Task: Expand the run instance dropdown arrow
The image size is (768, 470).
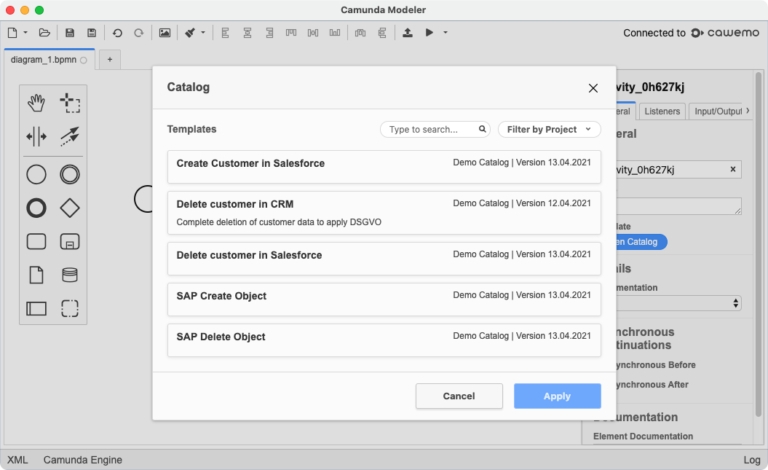Action: click(x=445, y=33)
